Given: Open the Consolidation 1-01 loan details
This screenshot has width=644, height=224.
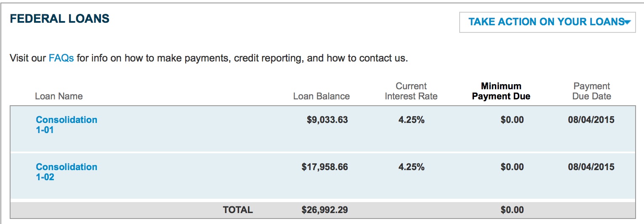Looking at the screenshot, I should point(66,125).
